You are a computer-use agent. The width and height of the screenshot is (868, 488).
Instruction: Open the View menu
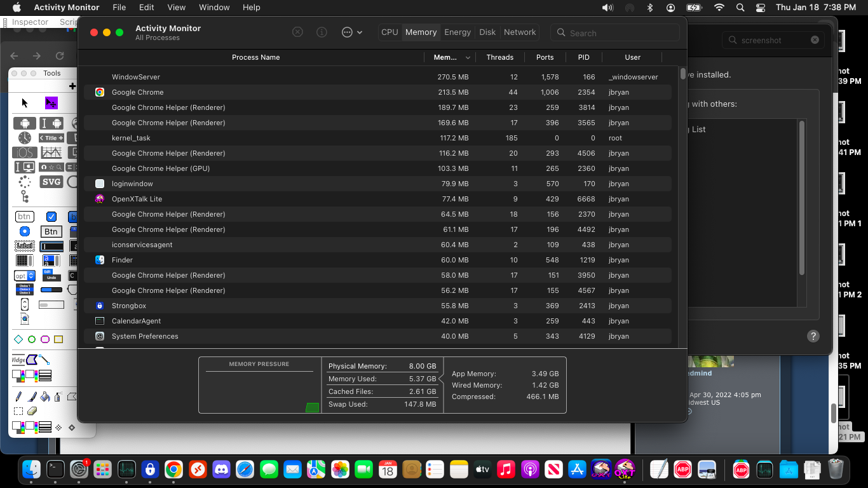tap(176, 8)
